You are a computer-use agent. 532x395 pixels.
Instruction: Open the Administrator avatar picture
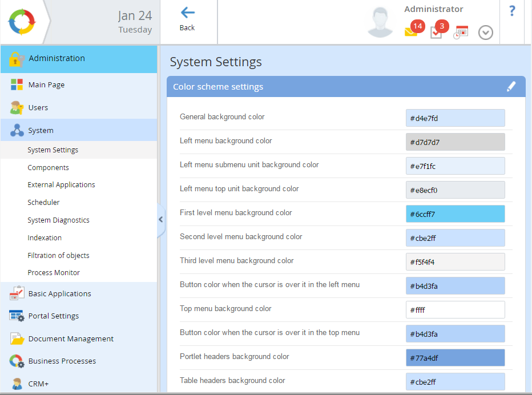point(380,22)
